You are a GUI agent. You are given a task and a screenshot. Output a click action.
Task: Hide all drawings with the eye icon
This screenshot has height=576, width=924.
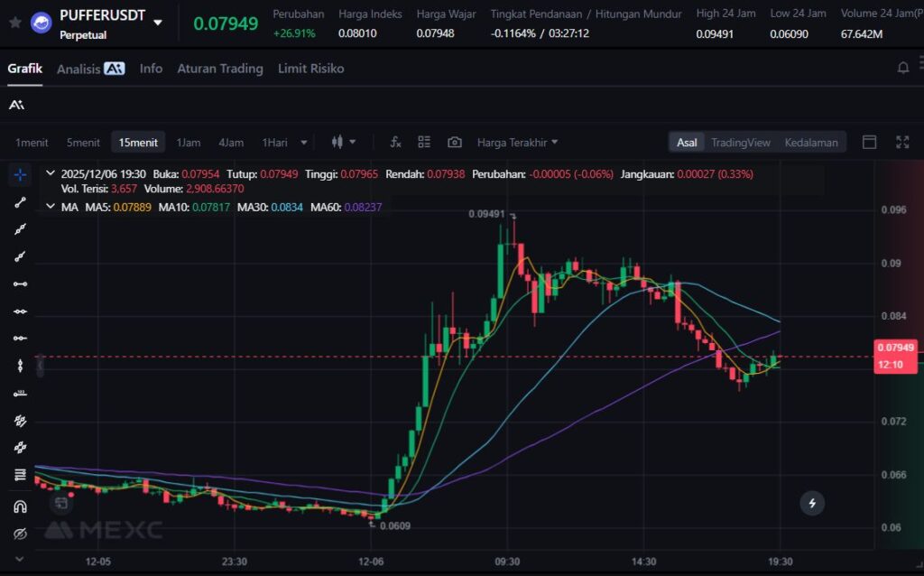point(20,534)
